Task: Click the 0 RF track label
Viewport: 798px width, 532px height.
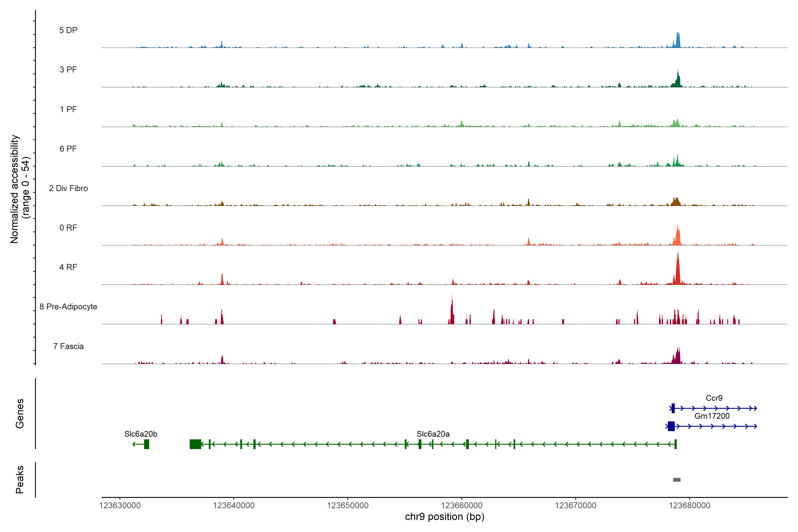Action: [68, 228]
